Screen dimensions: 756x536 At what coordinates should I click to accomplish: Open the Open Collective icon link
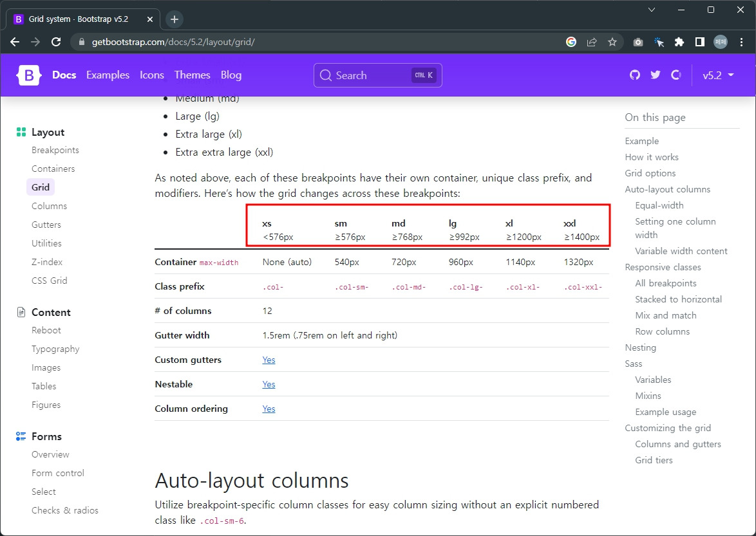pyautogui.click(x=676, y=75)
